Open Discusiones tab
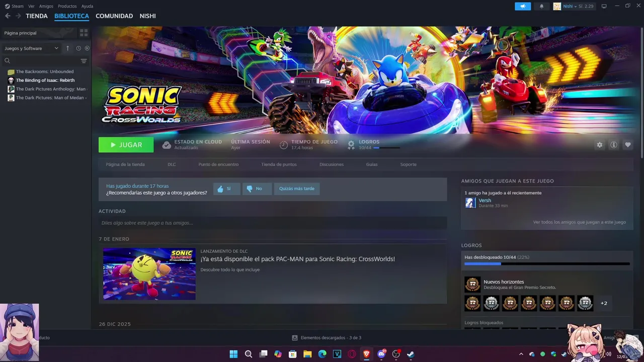 click(332, 164)
